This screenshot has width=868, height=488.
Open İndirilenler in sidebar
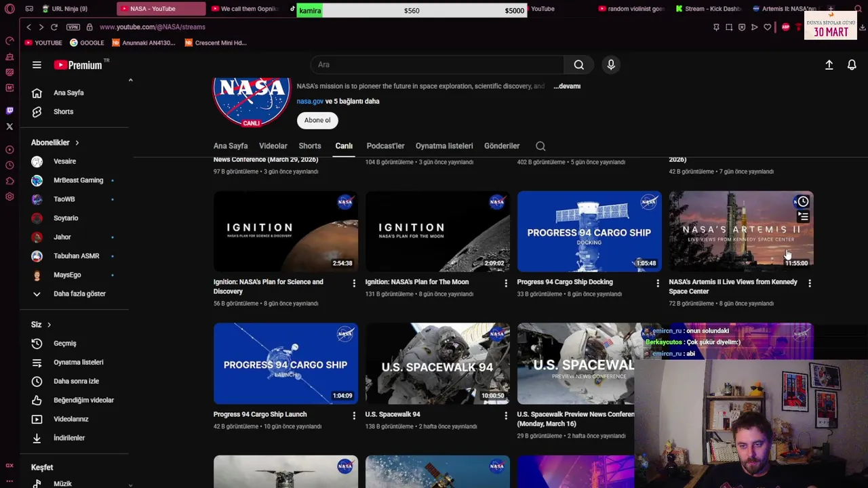click(x=76, y=439)
